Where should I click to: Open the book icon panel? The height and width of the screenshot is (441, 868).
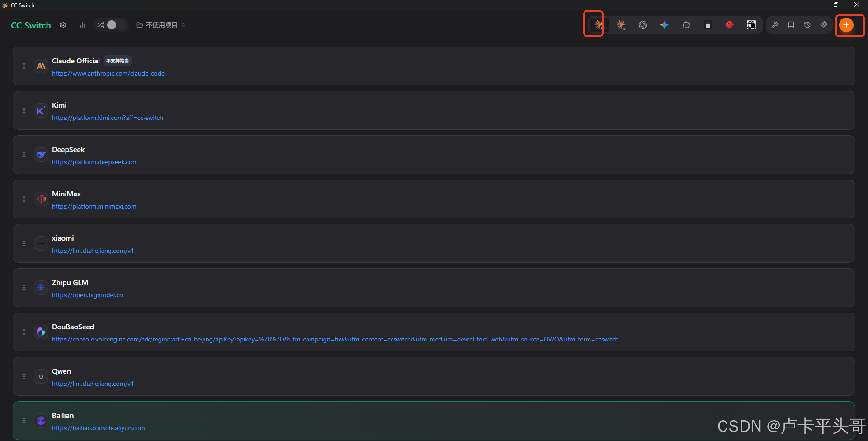pos(791,25)
